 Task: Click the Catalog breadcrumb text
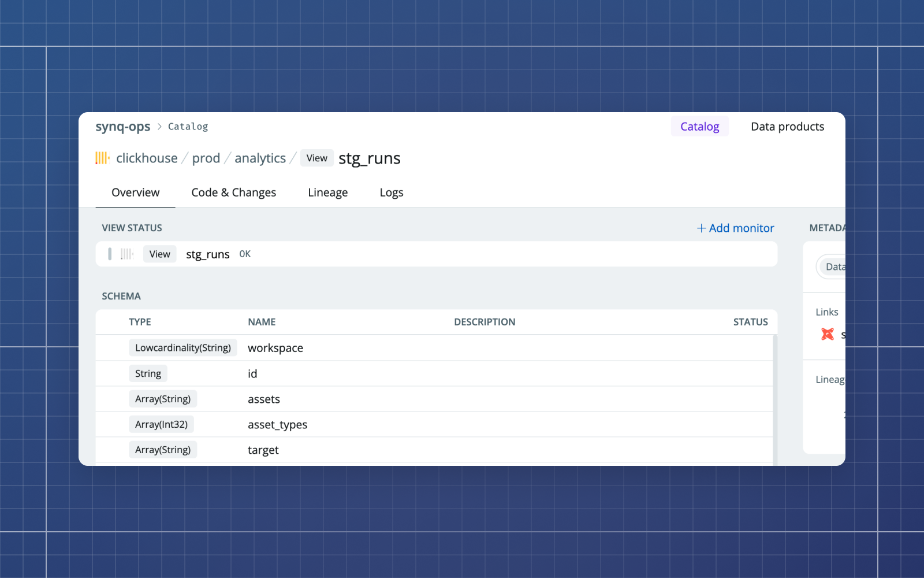188,127
